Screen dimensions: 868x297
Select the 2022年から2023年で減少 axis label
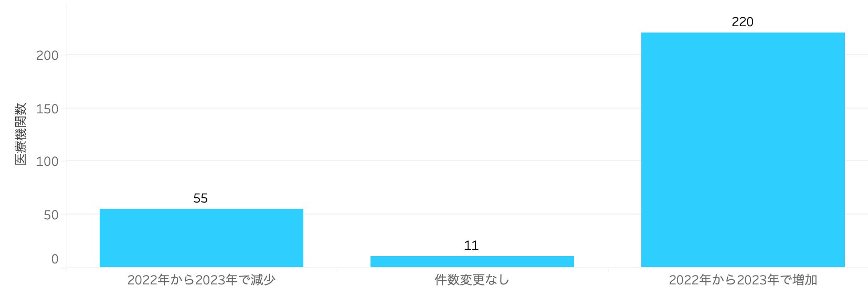coord(201,280)
